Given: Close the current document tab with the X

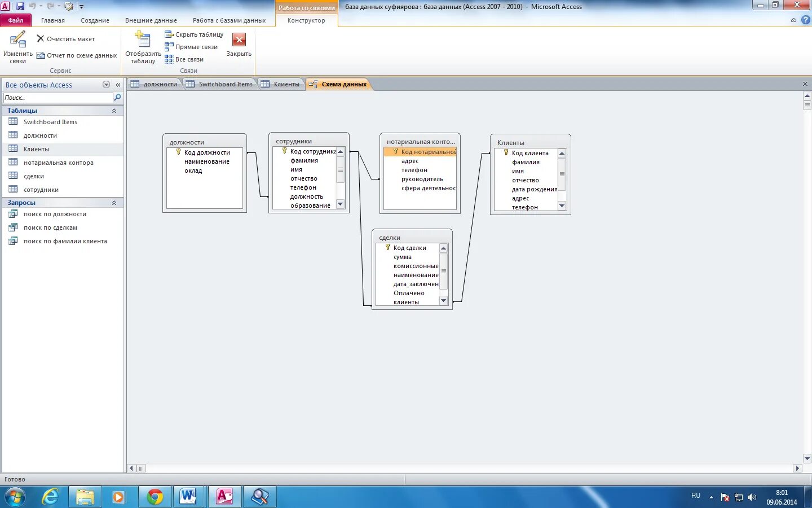Looking at the screenshot, I should [805, 84].
